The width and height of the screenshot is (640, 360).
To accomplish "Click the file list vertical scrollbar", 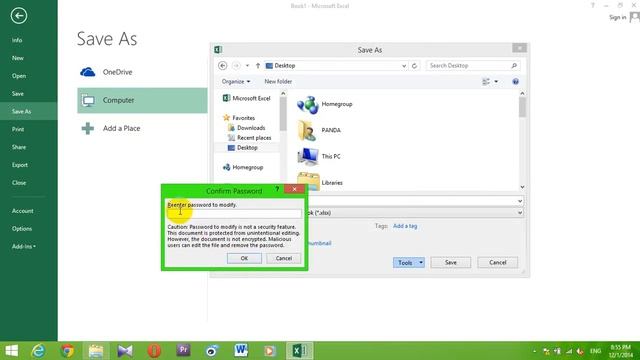I will [522, 140].
